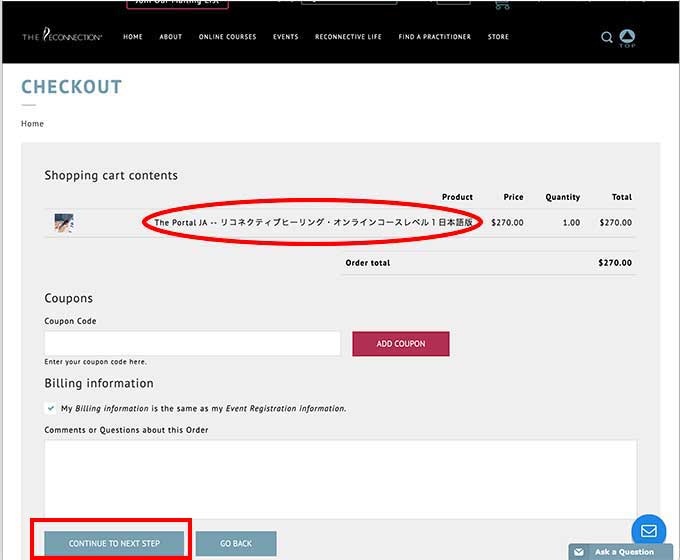The height and width of the screenshot is (560, 680).
Task: Open the ABOUT menu item
Action: tap(170, 37)
